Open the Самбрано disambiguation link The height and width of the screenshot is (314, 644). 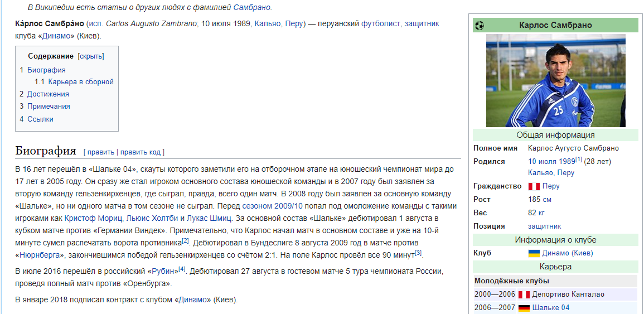(251, 7)
